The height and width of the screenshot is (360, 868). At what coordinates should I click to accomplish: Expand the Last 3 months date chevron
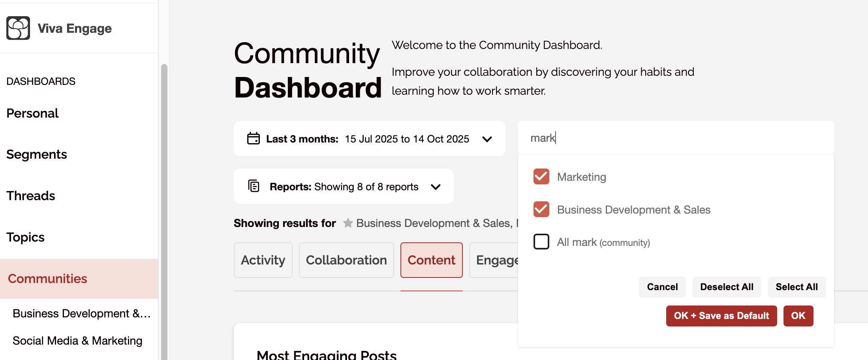[487, 139]
